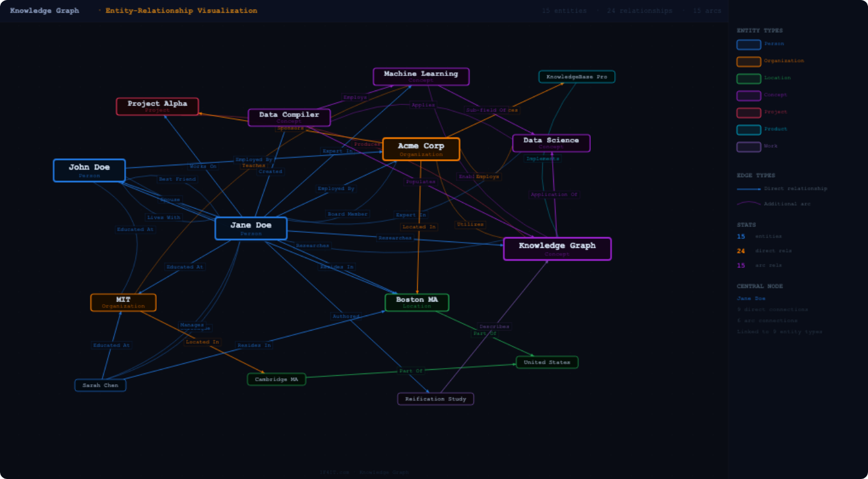Click the Project legend color swatch

tap(748, 112)
